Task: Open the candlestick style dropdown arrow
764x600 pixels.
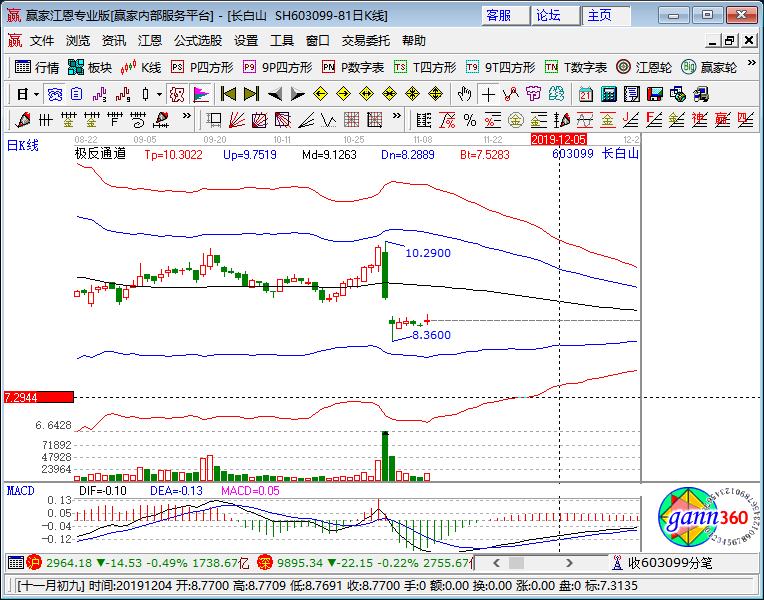Action: pos(159,94)
